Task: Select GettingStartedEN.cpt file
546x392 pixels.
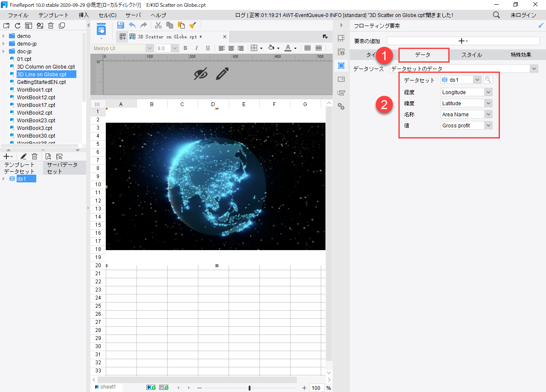Action: click(41, 82)
